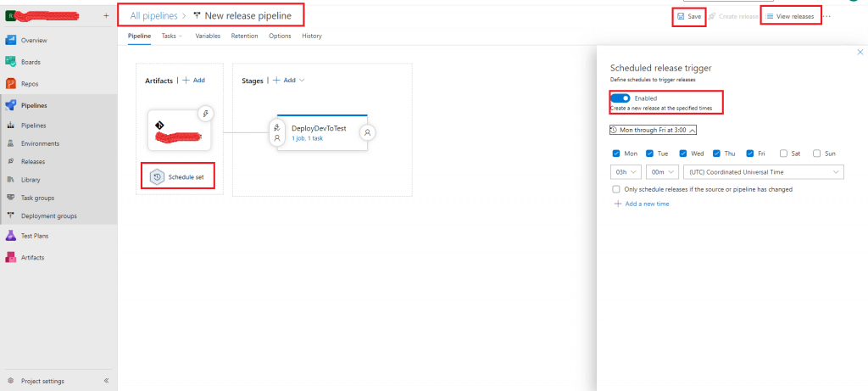
Task: Switch to the Variables tab
Action: pos(208,36)
